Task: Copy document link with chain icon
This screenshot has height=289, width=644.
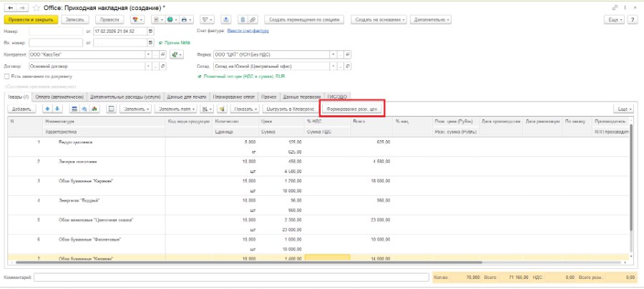Action: pos(615,8)
